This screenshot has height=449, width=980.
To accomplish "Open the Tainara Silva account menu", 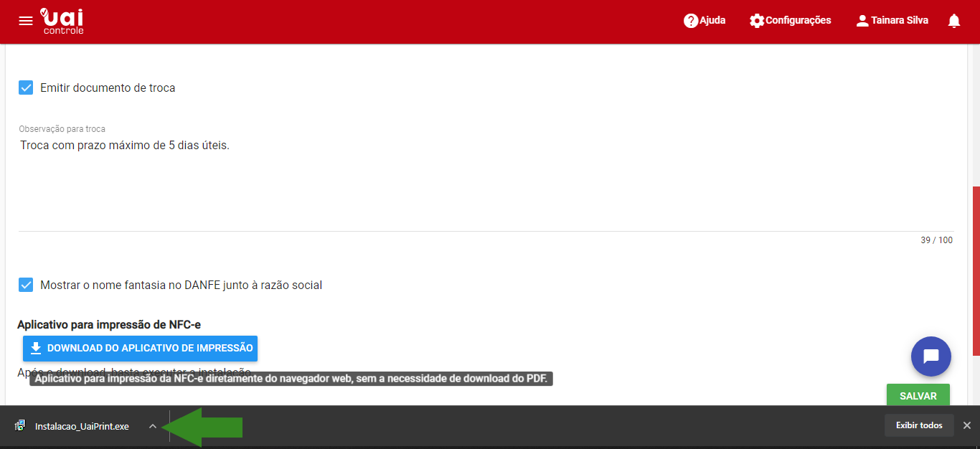I will pos(900,21).
